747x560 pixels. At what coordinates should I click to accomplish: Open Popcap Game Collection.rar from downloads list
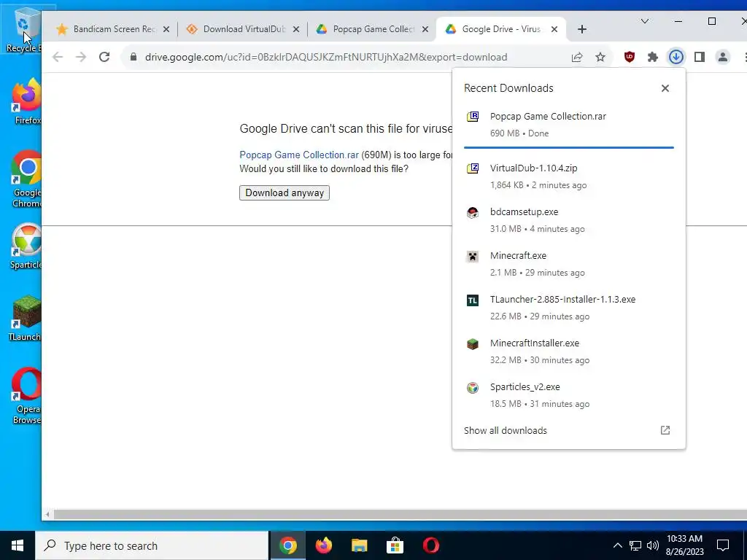point(569,124)
